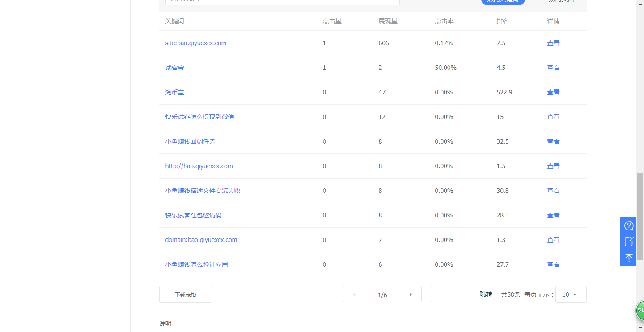Open keyword domain:bao.qiyuexcx.com link
The image size is (644, 332).
(201, 240)
